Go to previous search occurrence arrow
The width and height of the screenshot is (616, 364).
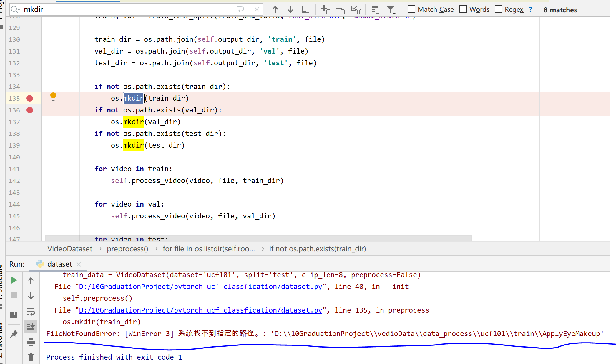[275, 10]
